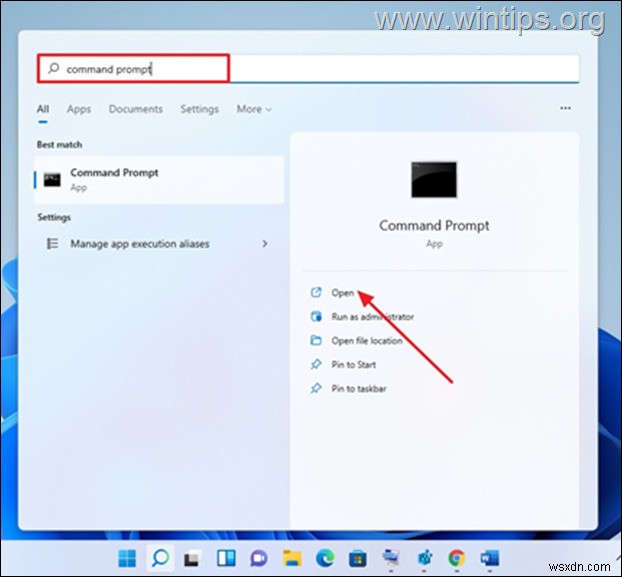Image resolution: width=622 pixels, height=577 pixels.
Task: Click Run as administrator
Action: tap(372, 317)
